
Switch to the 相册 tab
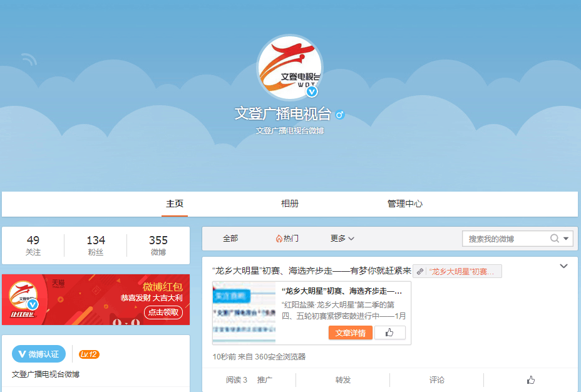(290, 204)
